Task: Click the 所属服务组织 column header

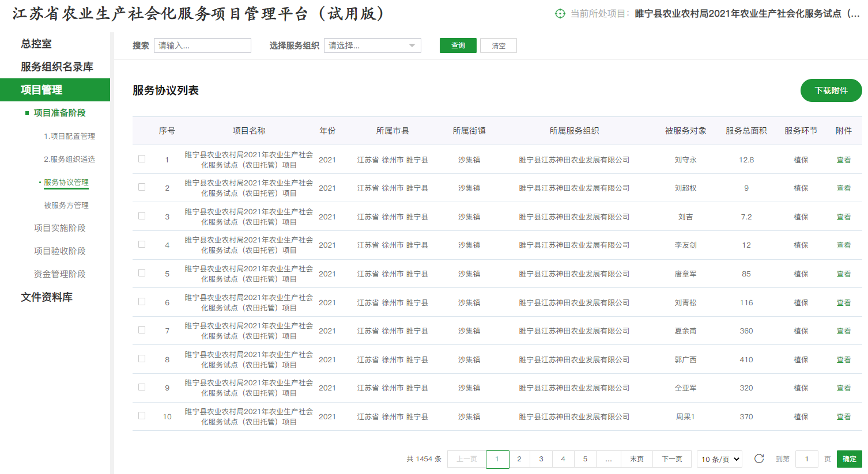Action: pos(574,131)
